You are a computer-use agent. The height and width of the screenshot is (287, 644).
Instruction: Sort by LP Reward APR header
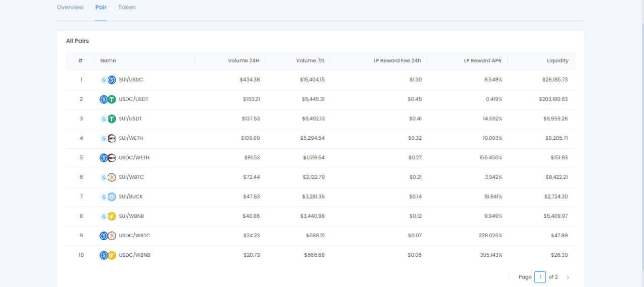pos(483,61)
